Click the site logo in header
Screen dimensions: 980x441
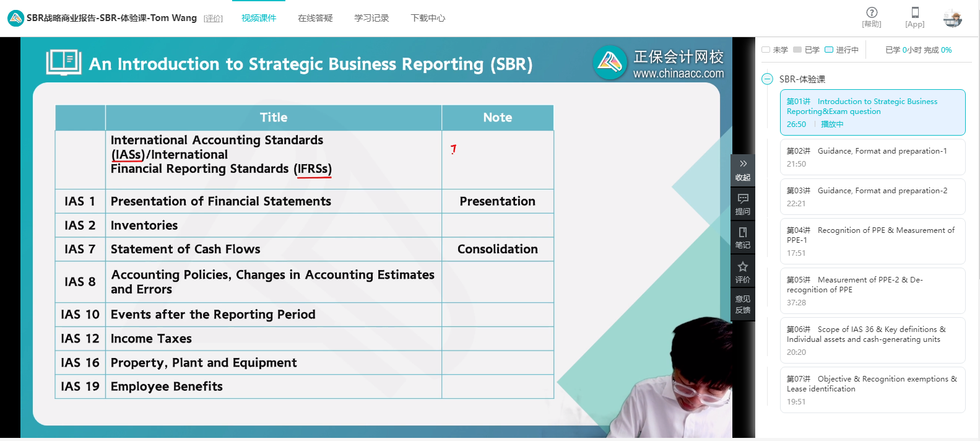pyautogui.click(x=15, y=18)
